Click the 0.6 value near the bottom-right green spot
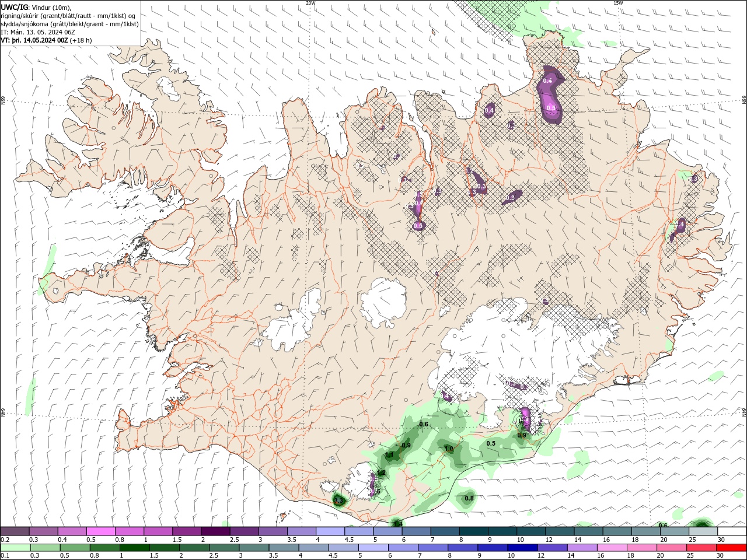Image resolution: width=747 pixels, height=560 pixels. [663, 526]
